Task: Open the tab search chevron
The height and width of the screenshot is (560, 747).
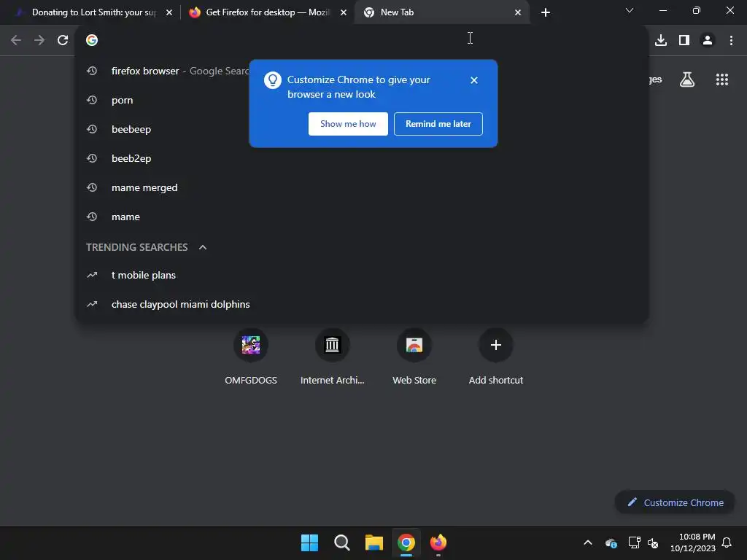Action: pyautogui.click(x=630, y=10)
